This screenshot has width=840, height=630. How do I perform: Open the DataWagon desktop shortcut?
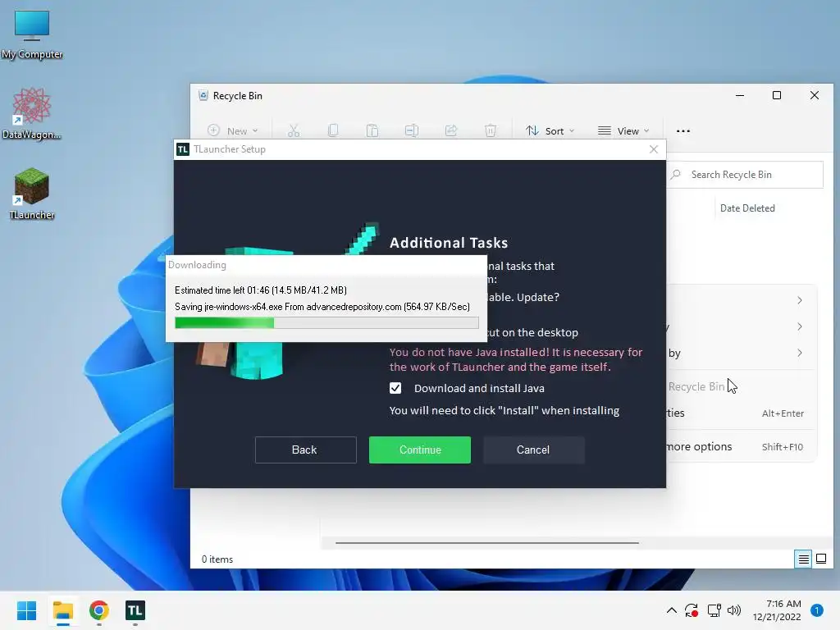click(x=32, y=113)
